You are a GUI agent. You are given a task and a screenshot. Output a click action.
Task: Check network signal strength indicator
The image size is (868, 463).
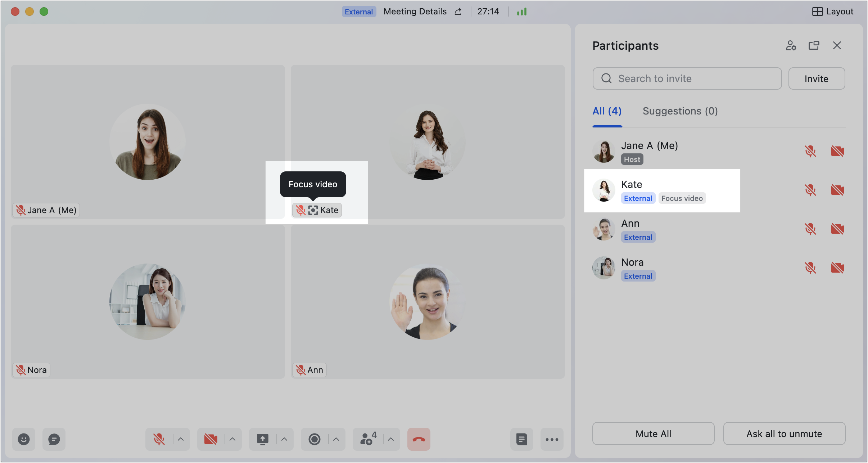pyautogui.click(x=522, y=12)
